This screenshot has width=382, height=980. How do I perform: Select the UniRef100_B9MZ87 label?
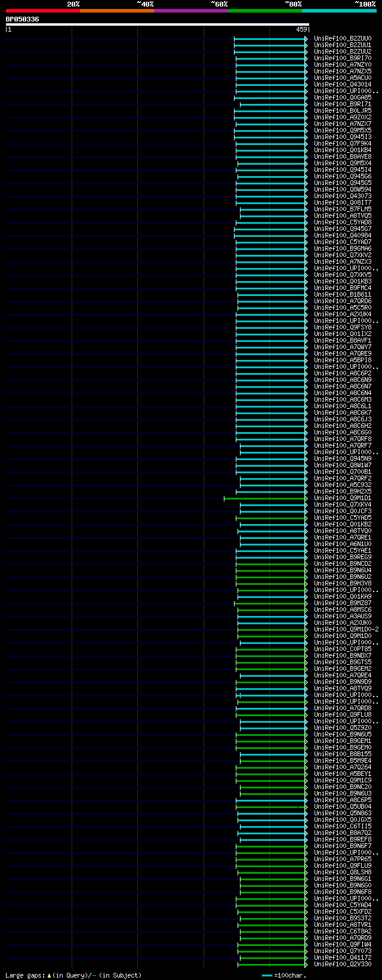coord(343,603)
